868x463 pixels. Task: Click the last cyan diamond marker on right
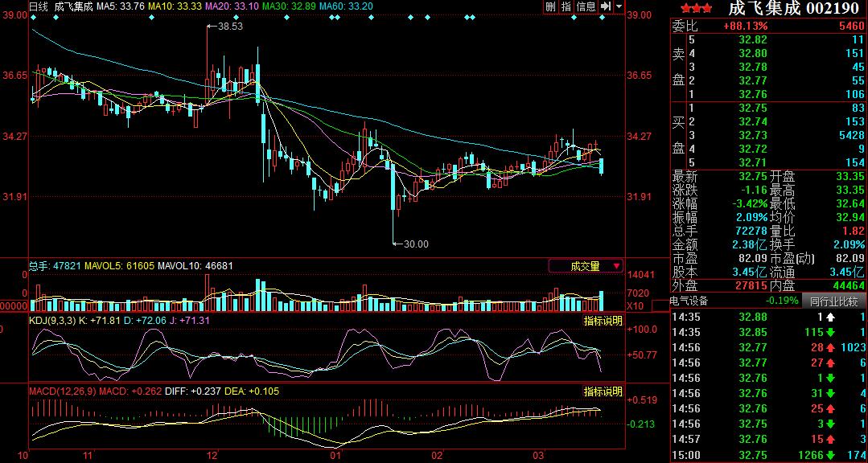click(x=603, y=18)
